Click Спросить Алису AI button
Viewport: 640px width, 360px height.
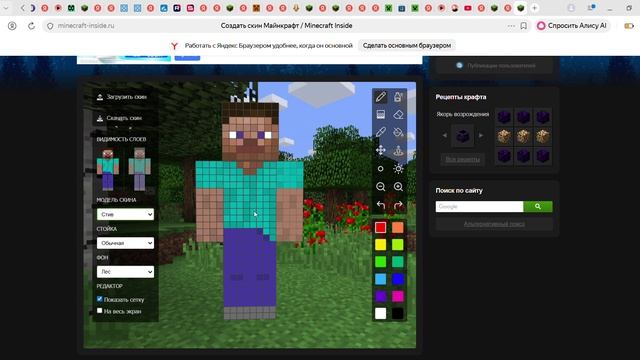572,26
